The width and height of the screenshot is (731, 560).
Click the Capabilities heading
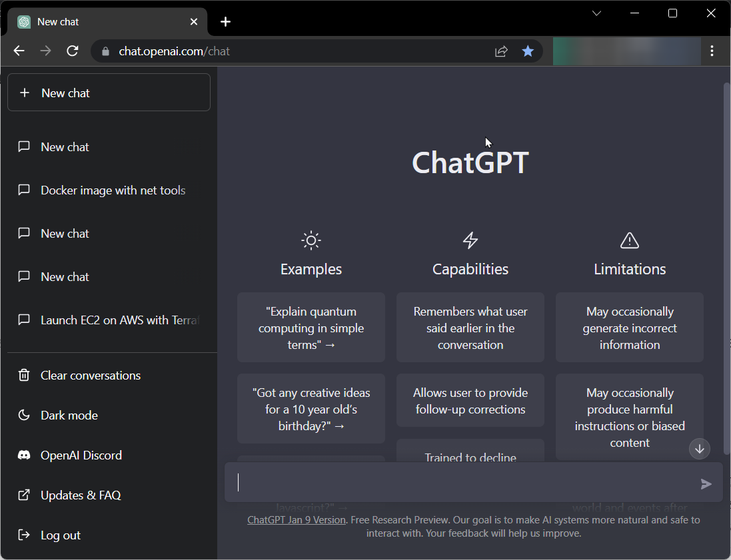tap(470, 269)
